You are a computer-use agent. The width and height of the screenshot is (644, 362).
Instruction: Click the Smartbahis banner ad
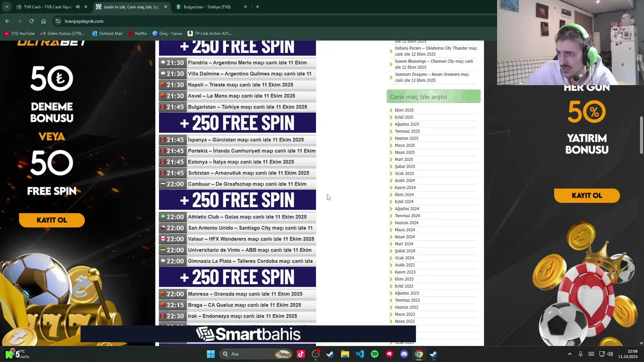tap(248, 334)
